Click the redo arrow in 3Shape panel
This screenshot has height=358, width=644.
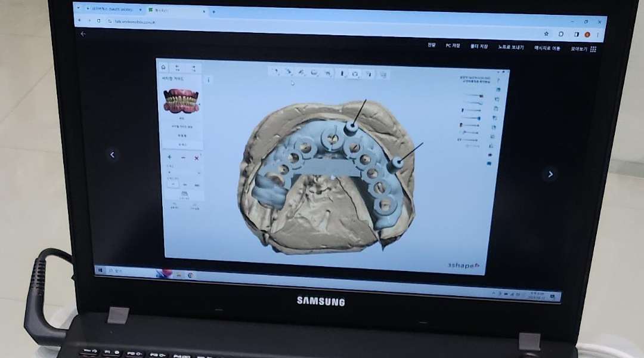click(193, 68)
